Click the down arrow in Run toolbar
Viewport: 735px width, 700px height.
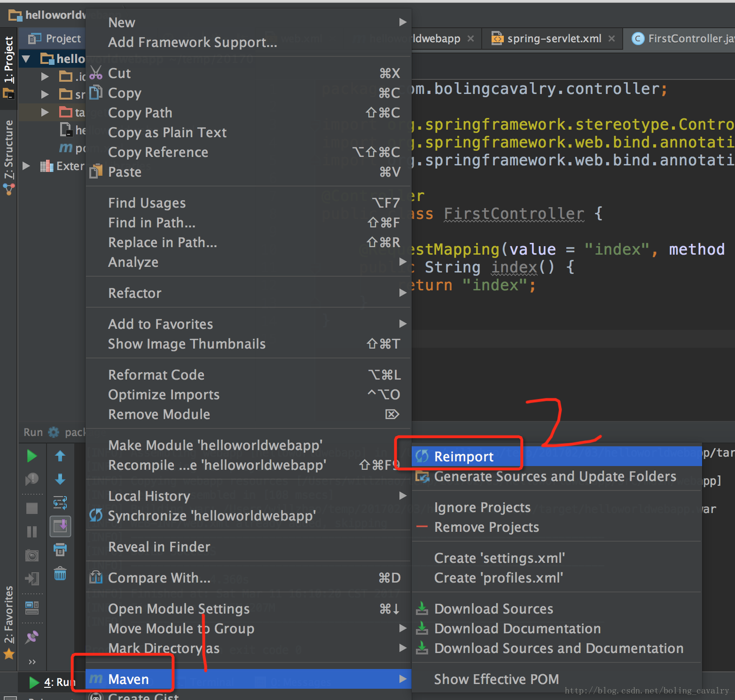click(60, 479)
